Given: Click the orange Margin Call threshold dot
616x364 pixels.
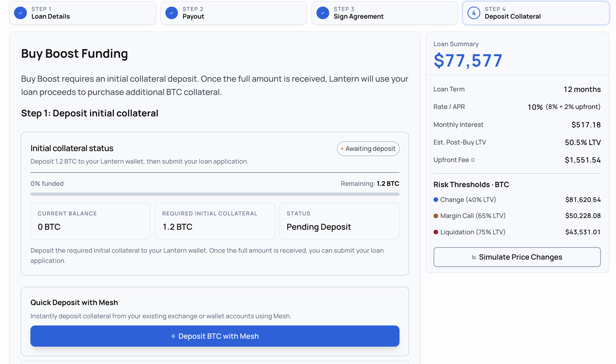Looking at the screenshot, I should 436,216.
